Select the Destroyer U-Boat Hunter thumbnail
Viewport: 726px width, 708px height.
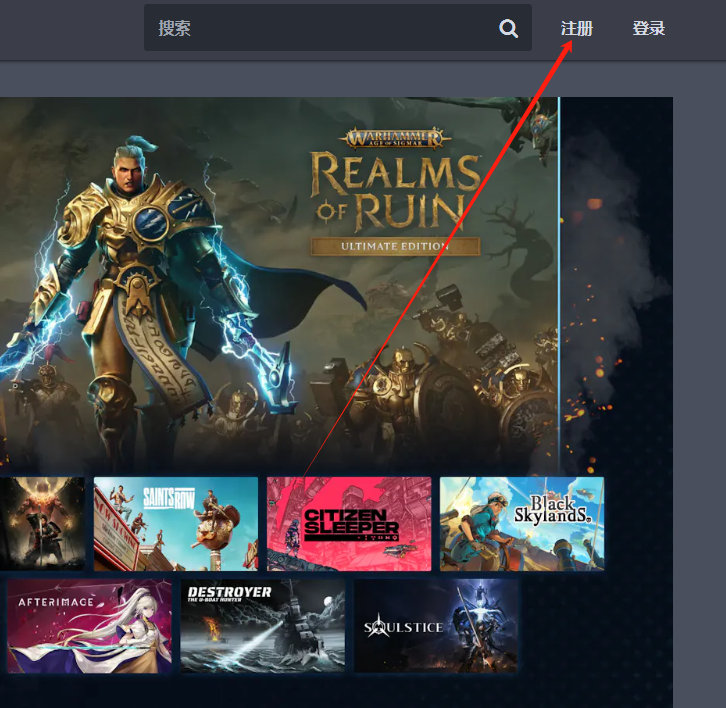(x=263, y=626)
